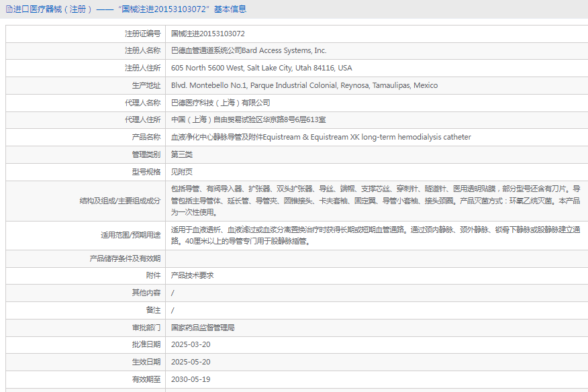This screenshot has height=392, width=588.
Task: Click the 型号规格 label
Action: point(146,172)
